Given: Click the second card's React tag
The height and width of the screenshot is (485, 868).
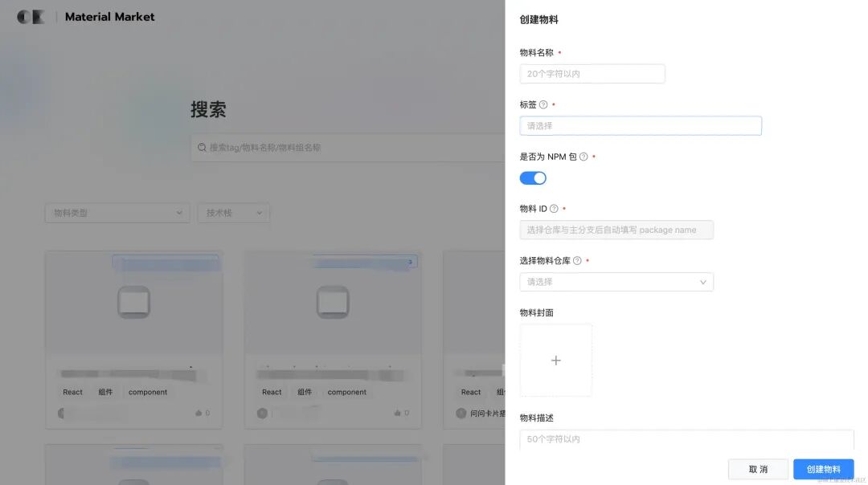Looking at the screenshot, I should coord(272,392).
